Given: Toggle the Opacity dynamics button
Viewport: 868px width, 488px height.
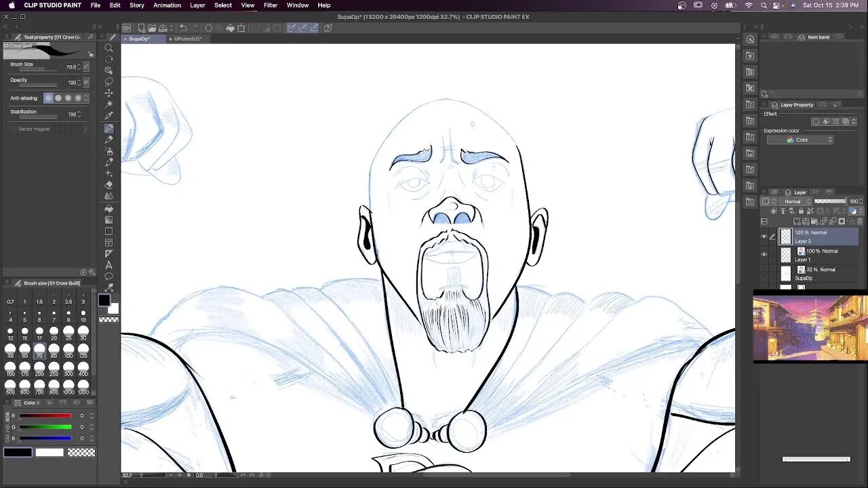Looking at the screenshot, I should [x=86, y=82].
